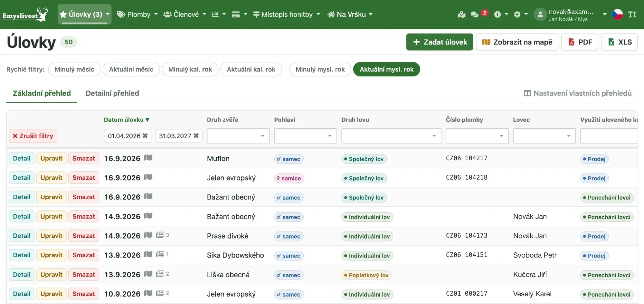This screenshot has width=644, height=304.
Task: Open the credit card menu icon
Action: coord(240,15)
